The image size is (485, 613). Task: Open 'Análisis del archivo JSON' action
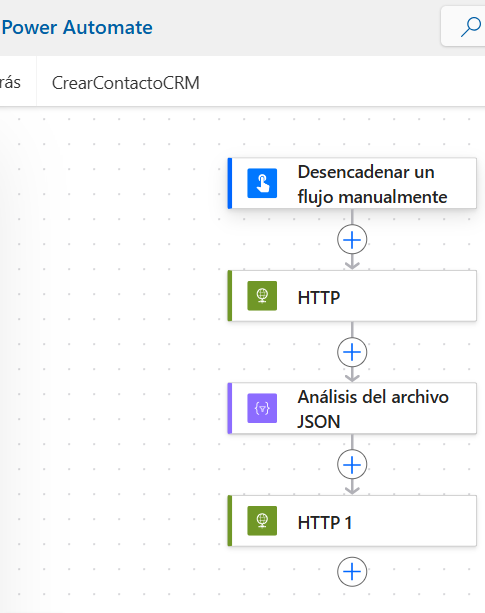352,409
